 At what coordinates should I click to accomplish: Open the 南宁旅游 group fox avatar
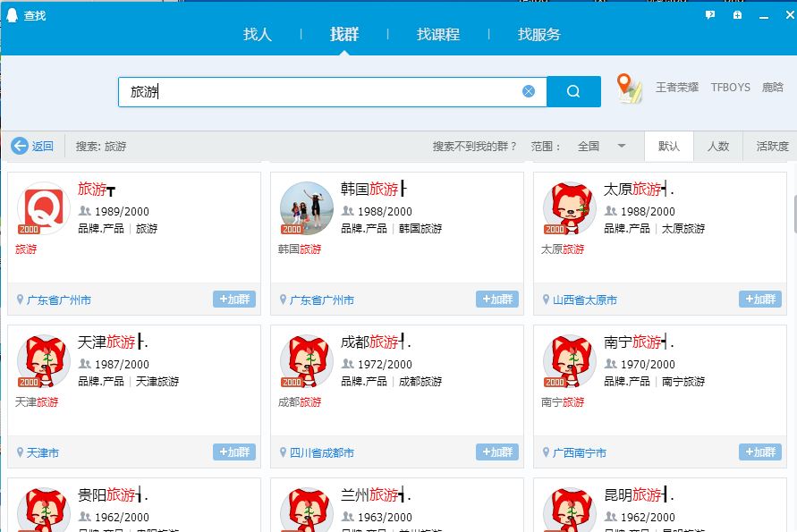point(570,361)
